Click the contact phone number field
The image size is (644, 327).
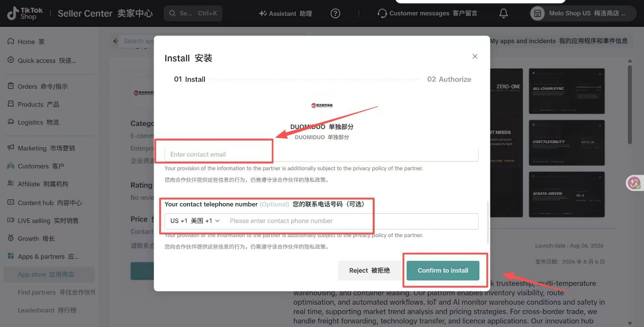click(352, 221)
